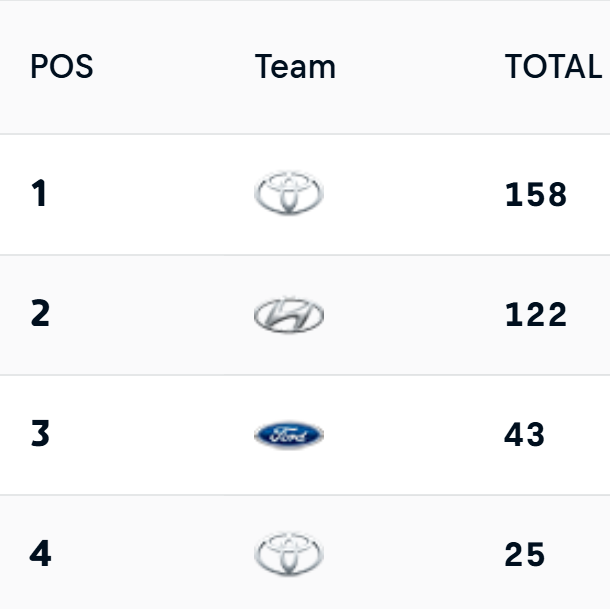This screenshot has width=610, height=609.
Task: Select the Ford row in standings
Action: coord(420,435)
